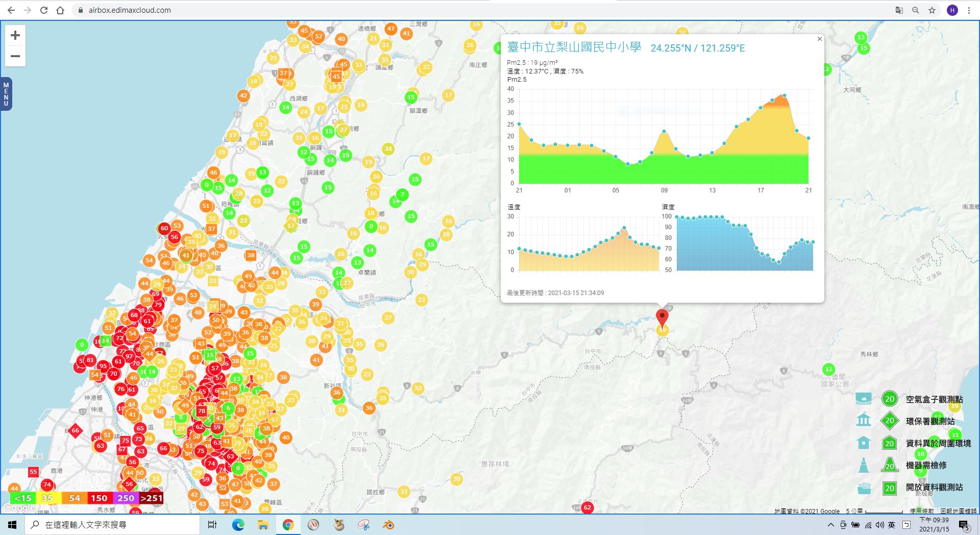This screenshot has height=535, width=980.
Task: Open the Windows Start menu
Action: 12,525
